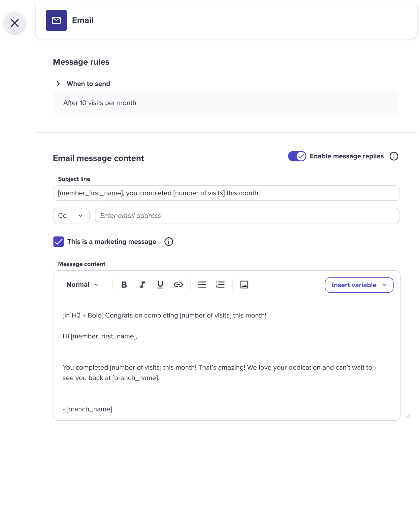Viewport: 420px width, 528px height.
Task: Apply underline formatting to text
Action: click(x=160, y=284)
